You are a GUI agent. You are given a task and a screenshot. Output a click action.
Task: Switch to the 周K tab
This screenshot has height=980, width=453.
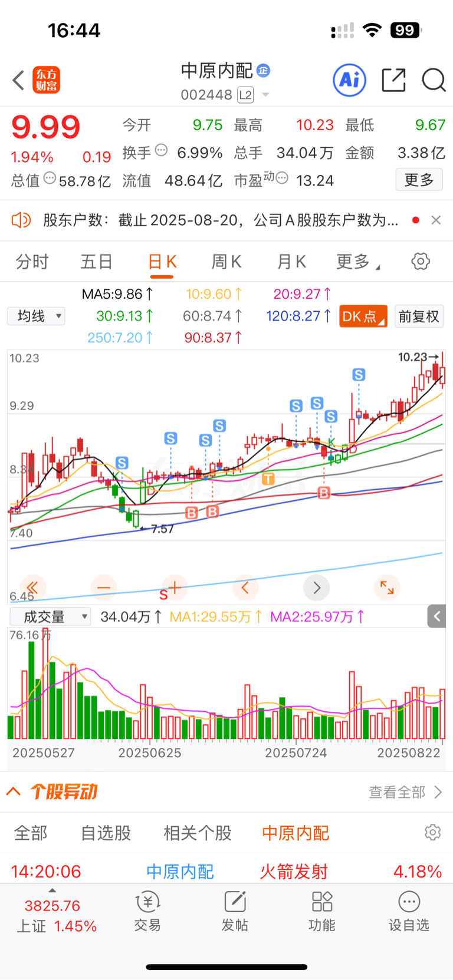pos(226,262)
